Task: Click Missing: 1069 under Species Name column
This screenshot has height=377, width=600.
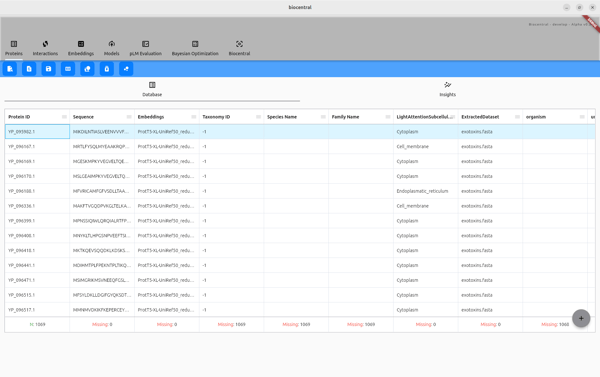Action: [x=296, y=325]
